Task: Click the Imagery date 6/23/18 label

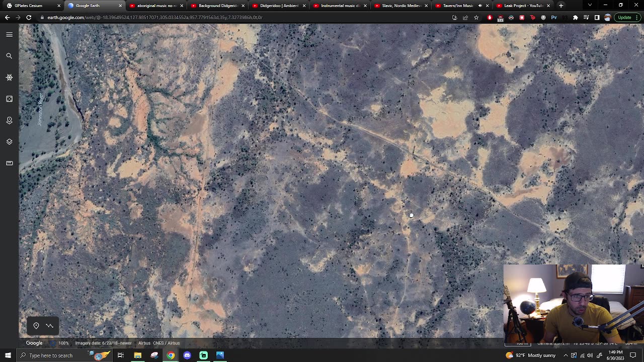Action: tap(103, 343)
